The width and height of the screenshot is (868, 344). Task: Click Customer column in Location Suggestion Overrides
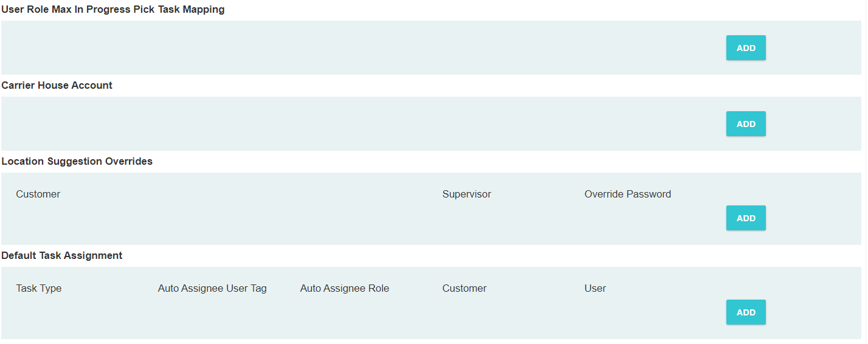[x=38, y=194]
